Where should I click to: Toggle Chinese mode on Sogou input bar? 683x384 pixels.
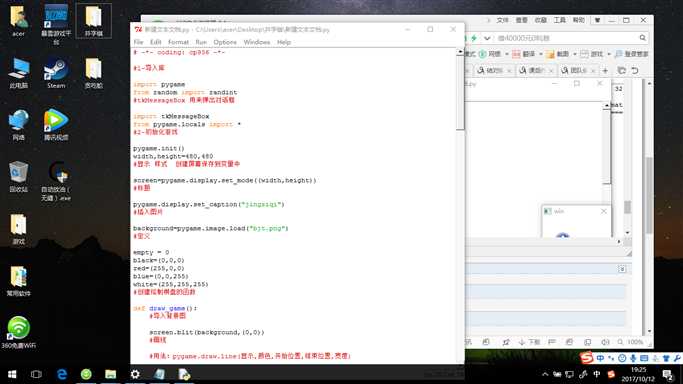600,358
